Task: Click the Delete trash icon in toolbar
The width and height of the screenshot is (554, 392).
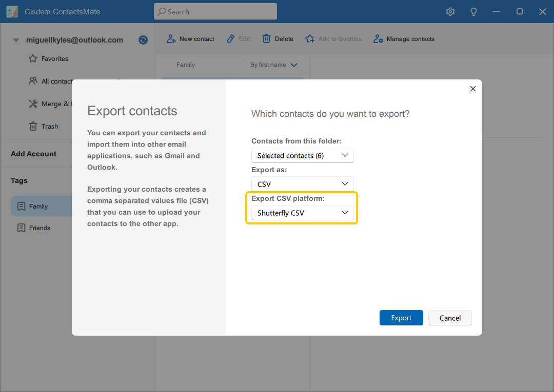Action: [x=267, y=39]
